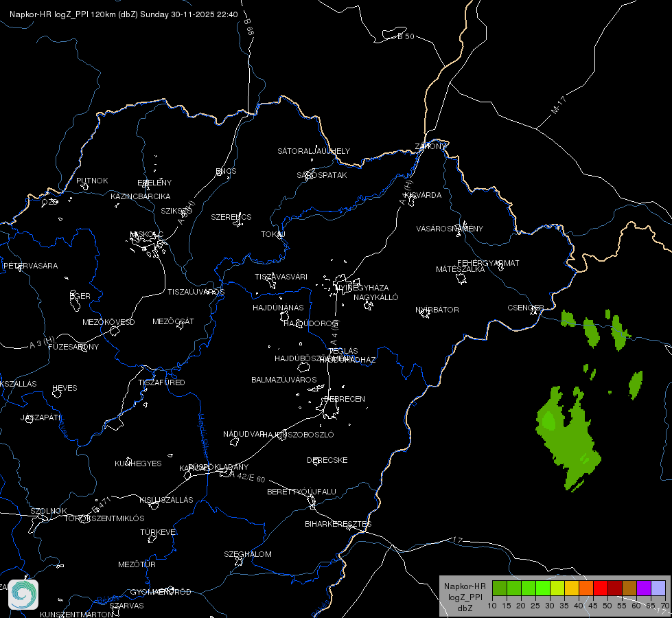
Task: Click the SZERENCS town label
Action: click(x=231, y=217)
